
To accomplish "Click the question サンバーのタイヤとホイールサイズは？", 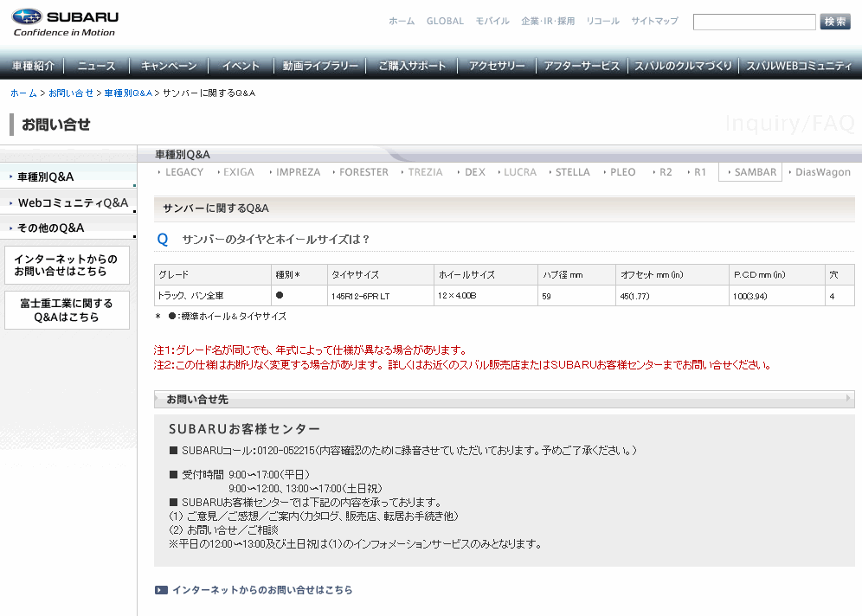I will pyautogui.click(x=276, y=240).
